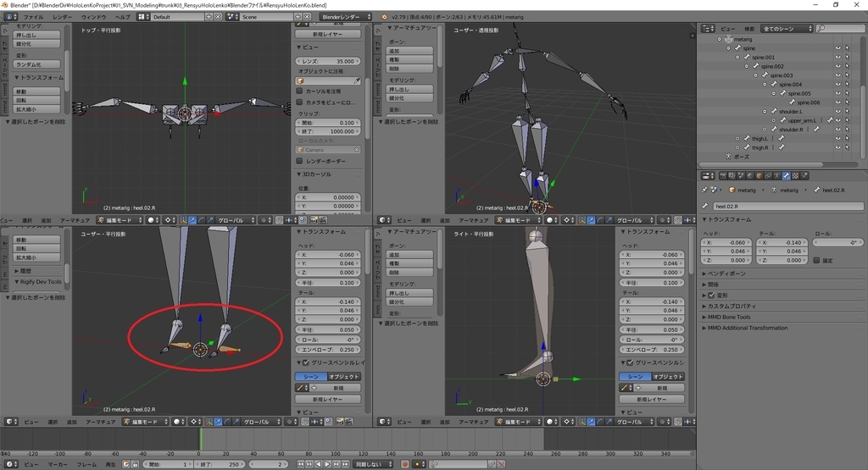The image size is (868, 470).
Task: Click the 押し出し button in top-left tool shelf
Action: click(x=36, y=35)
